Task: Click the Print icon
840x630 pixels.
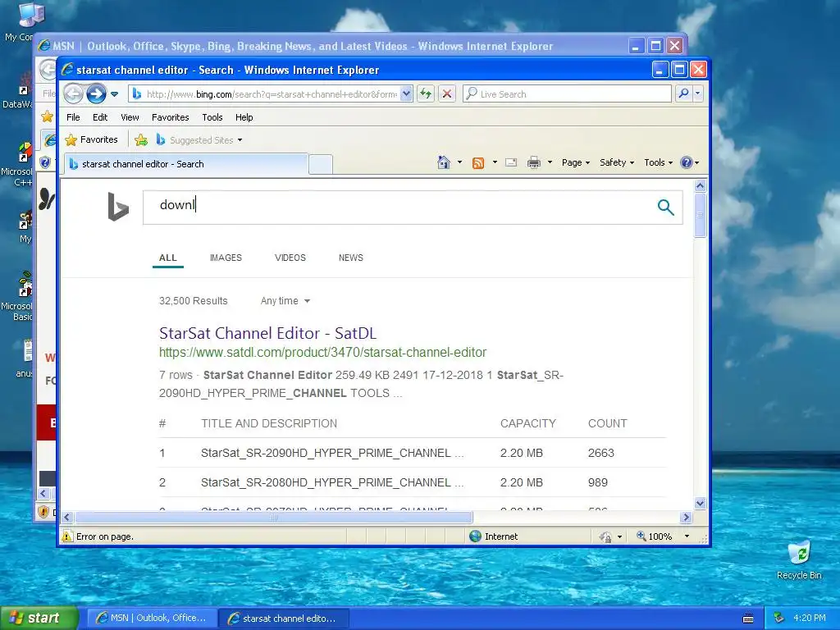Action: tap(533, 162)
